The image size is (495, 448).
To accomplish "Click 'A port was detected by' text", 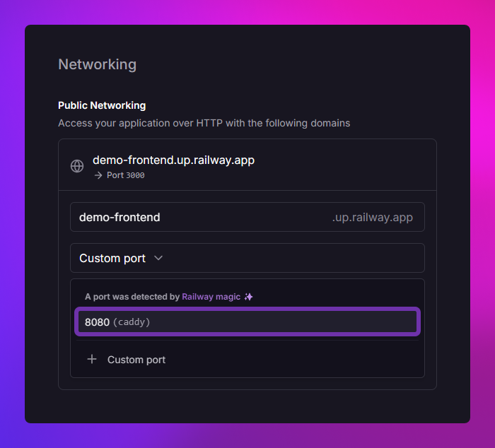I will 132,297.
